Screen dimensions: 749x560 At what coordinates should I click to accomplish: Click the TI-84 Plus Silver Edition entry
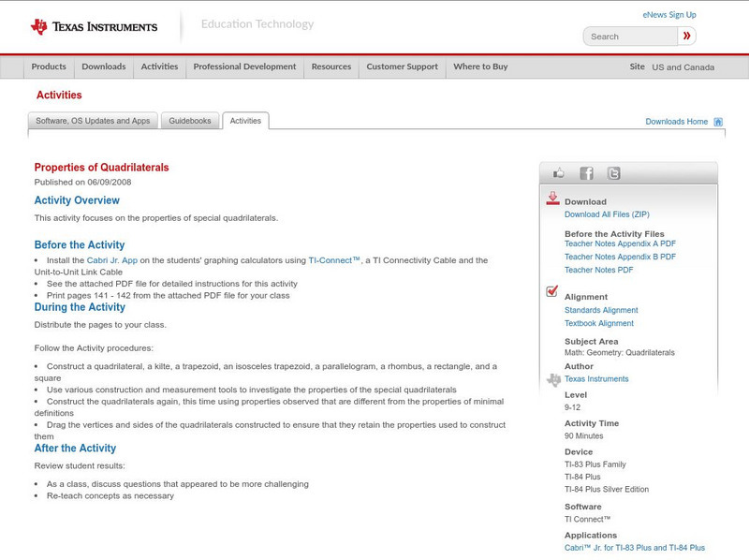[607, 489]
